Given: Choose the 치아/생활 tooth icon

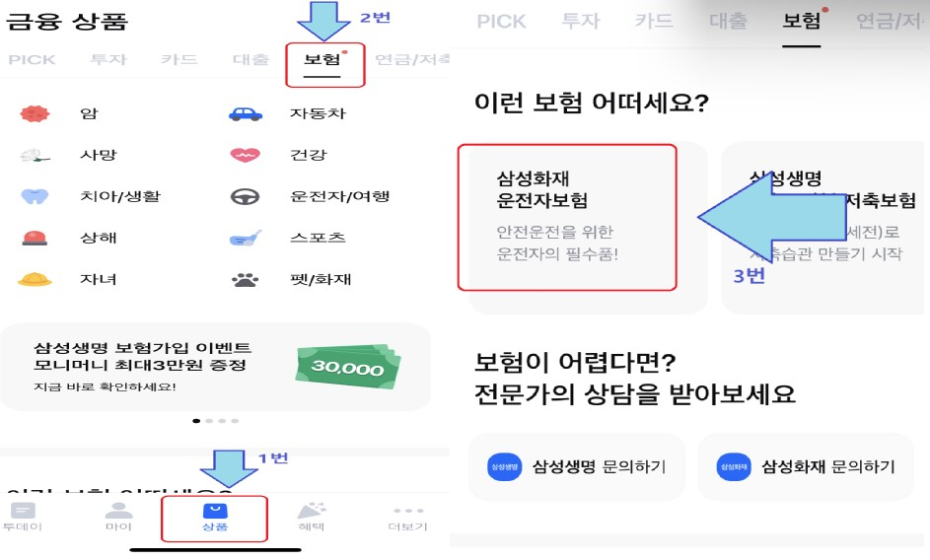Looking at the screenshot, I should pyautogui.click(x=35, y=196).
